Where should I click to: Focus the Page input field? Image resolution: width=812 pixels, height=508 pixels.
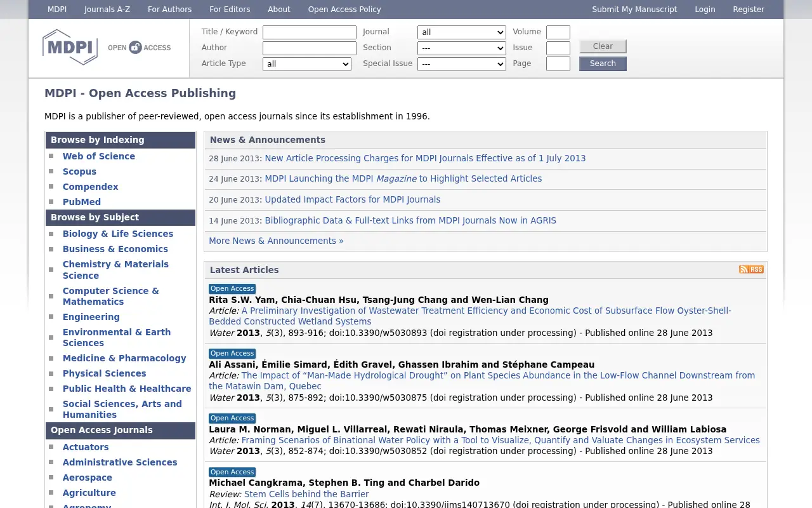pyautogui.click(x=558, y=64)
